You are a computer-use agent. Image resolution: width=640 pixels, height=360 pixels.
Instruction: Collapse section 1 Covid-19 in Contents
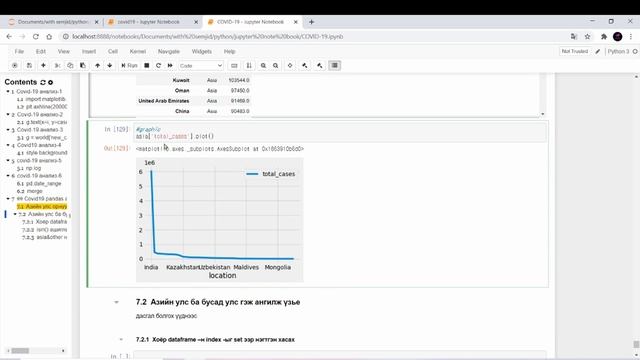pos(8,91)
